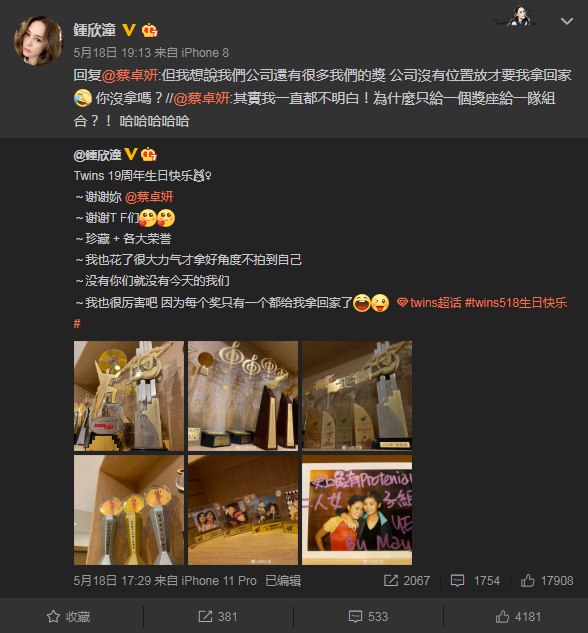Click the original post comment count 1754
This screenshot has height=633, width=588.
click(x=475, y=581)
